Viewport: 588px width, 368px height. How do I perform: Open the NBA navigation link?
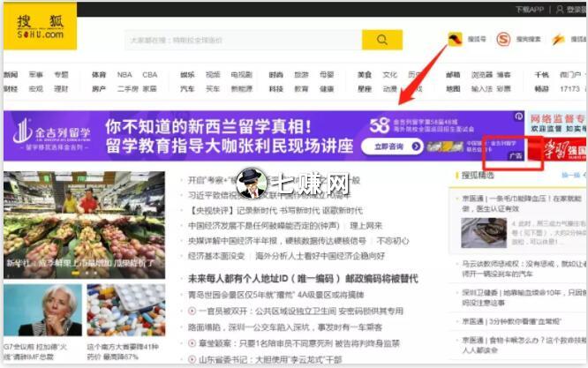point(124,75)
